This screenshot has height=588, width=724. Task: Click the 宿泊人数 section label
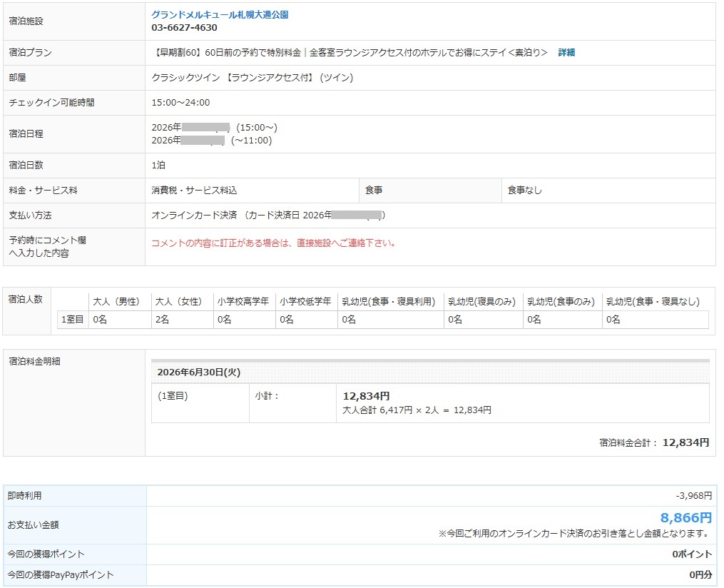pos(26,299)
